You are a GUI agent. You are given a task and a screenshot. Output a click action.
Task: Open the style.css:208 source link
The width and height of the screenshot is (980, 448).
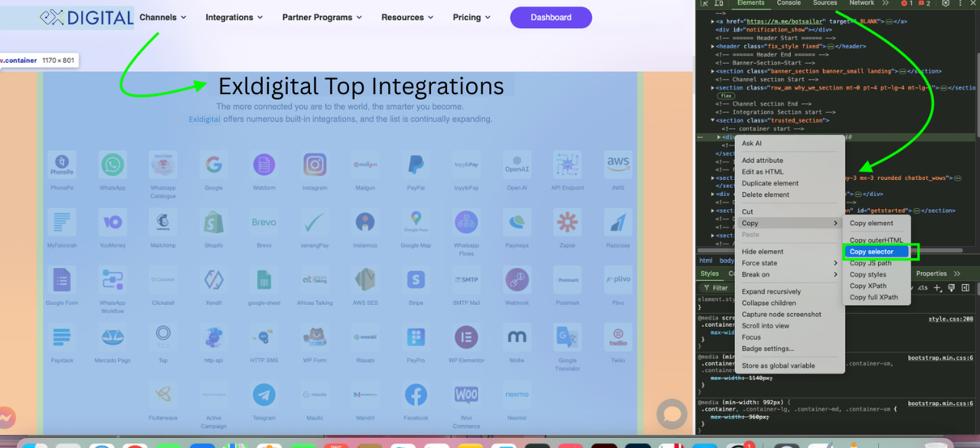[951, 319]
